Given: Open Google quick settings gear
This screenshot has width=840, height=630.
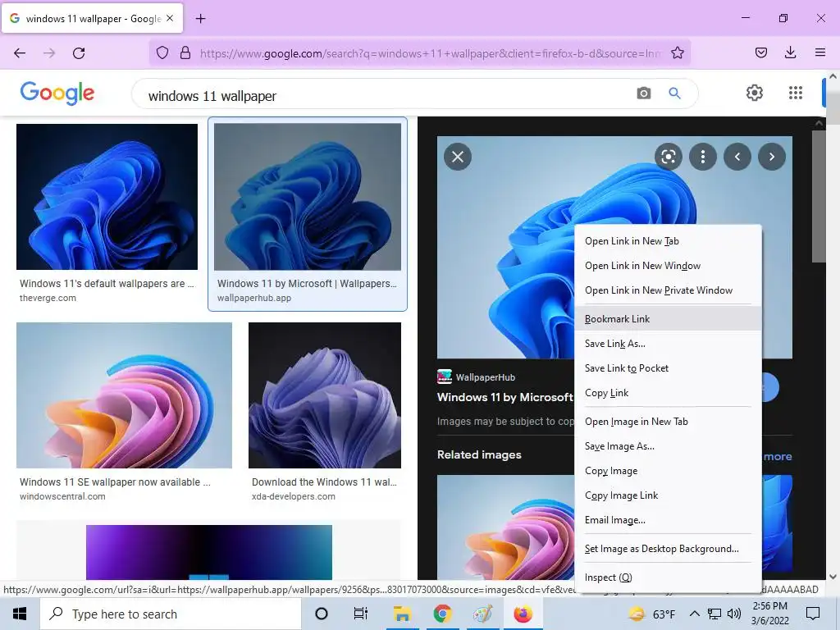Looking at the screenshot, I should pos(755,93).
